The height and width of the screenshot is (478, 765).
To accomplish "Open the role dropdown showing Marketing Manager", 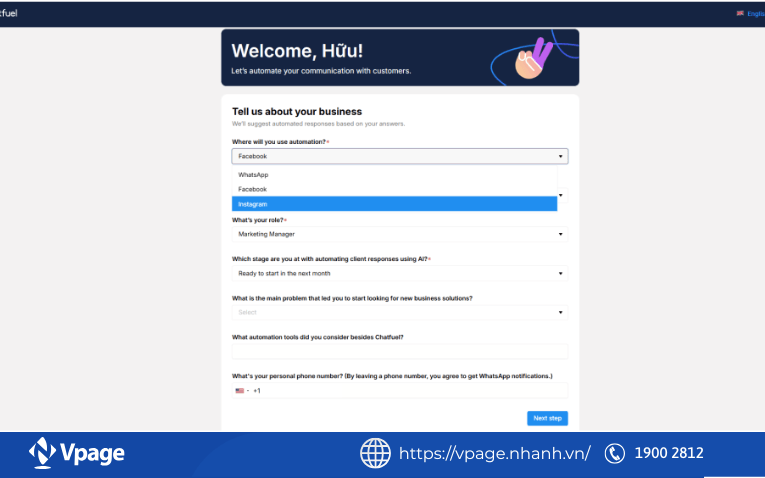I will coord(400,234).
